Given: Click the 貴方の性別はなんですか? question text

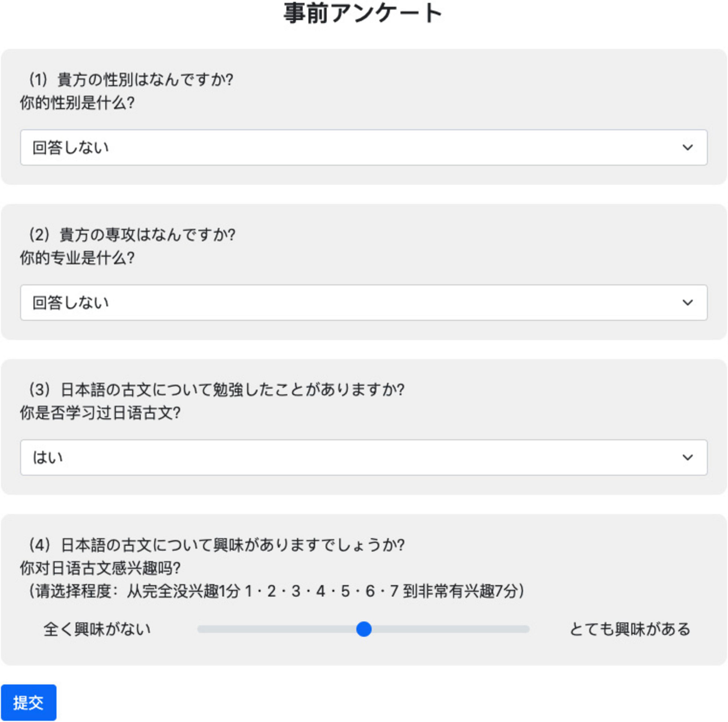Looking at the screenshot, I should coord(145,80).
